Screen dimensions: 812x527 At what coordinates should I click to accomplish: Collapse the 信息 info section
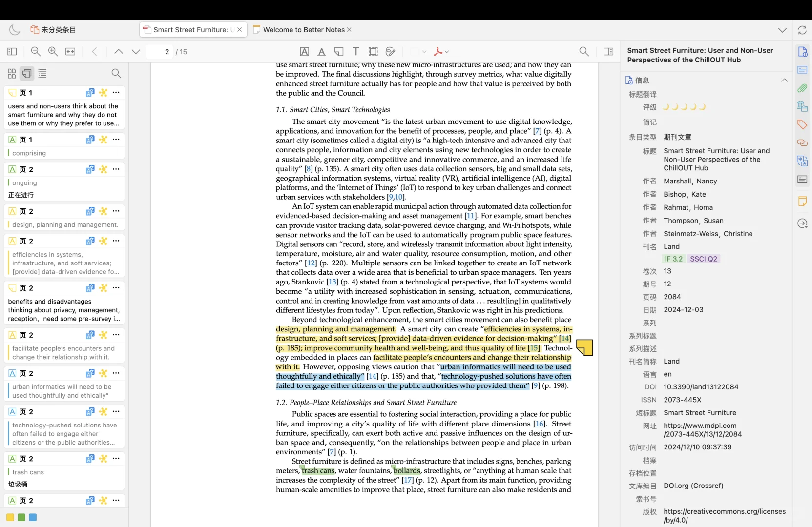pyautogui.click(x=784, y=80)
